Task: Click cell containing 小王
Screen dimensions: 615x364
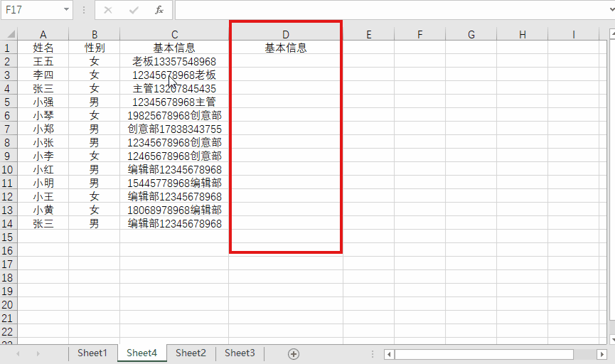Action: 43,196
